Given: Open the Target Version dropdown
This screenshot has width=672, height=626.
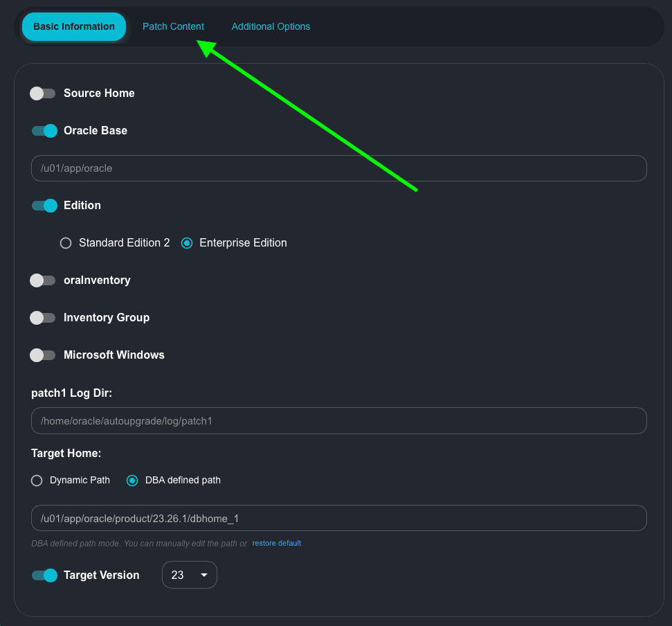Looking at the screenshot, I should [189, 575].
